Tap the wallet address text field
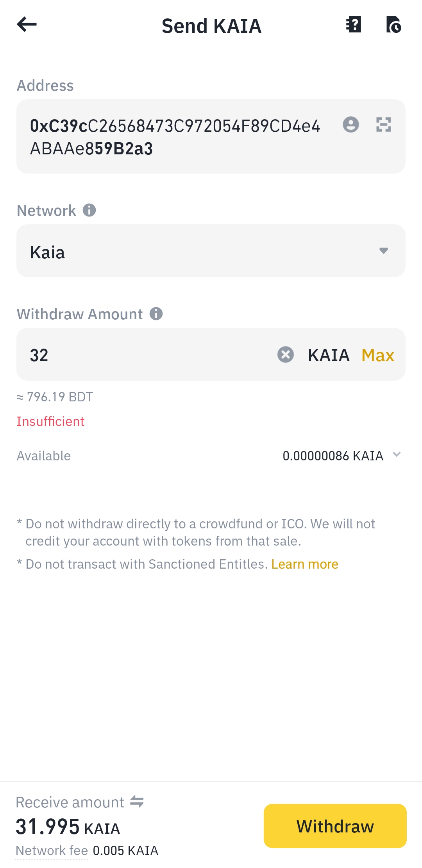Viewport: 422px width, 868px height. pyautogui.click(x=176, y=137)
